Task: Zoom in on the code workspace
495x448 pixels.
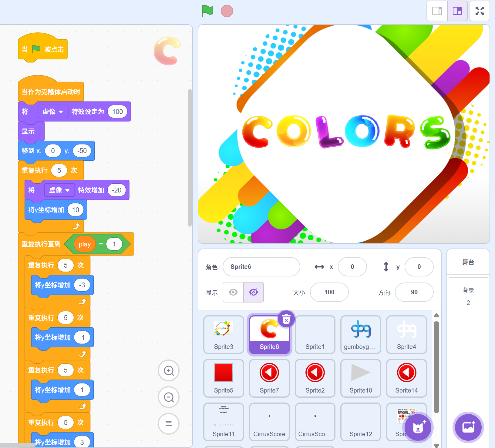Action: click(169, 370)
